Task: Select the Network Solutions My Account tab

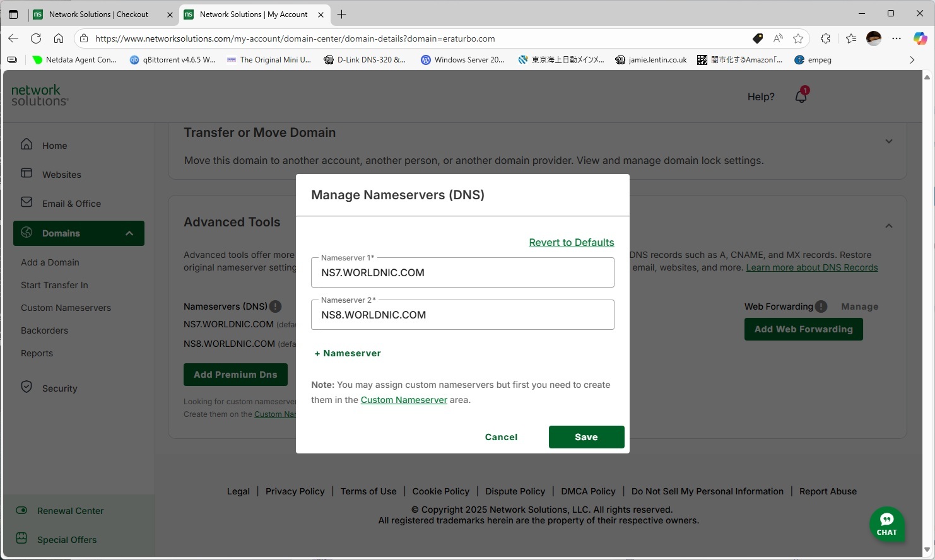Action: tap(254, 15)
